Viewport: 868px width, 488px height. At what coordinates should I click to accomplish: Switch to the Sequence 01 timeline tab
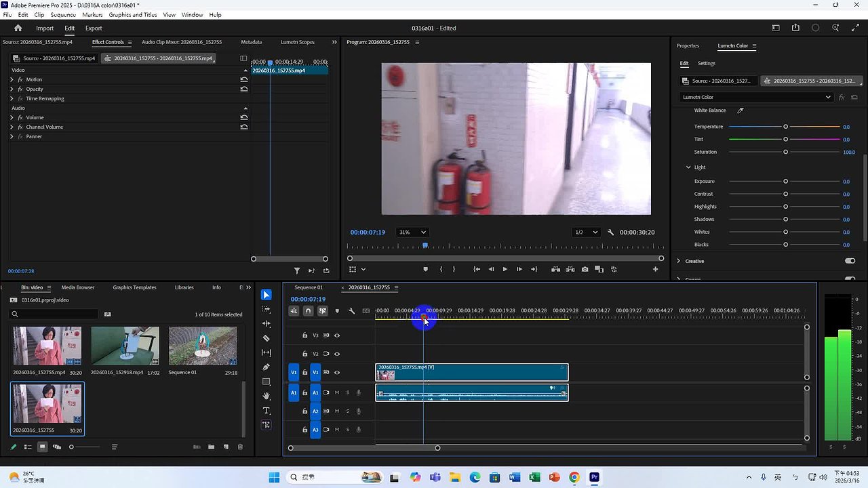pyautogui.click(x=309, y=287)
